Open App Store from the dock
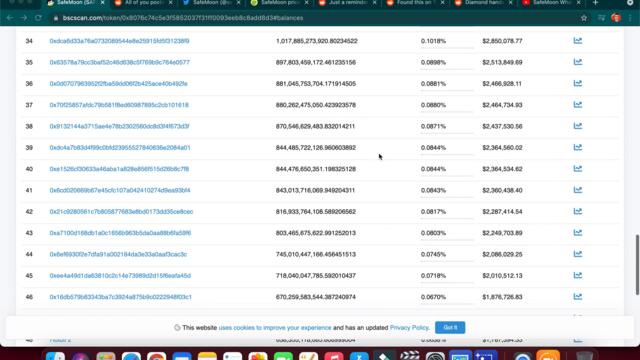The image size is (640, 360). pyautogui.click(x=359, y=356)
